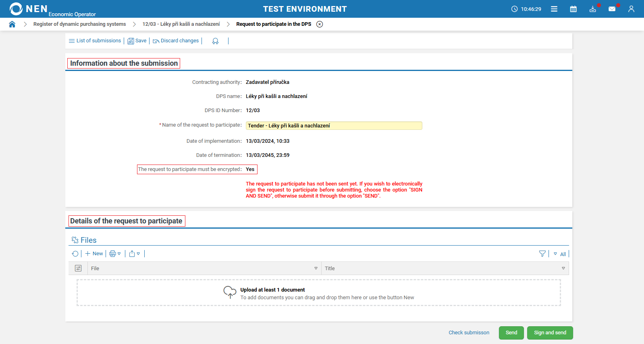Image resolution: width=644 pixels, height=344 pixels.
Task: Open the All filter dropdown
Action: (560, 254)
